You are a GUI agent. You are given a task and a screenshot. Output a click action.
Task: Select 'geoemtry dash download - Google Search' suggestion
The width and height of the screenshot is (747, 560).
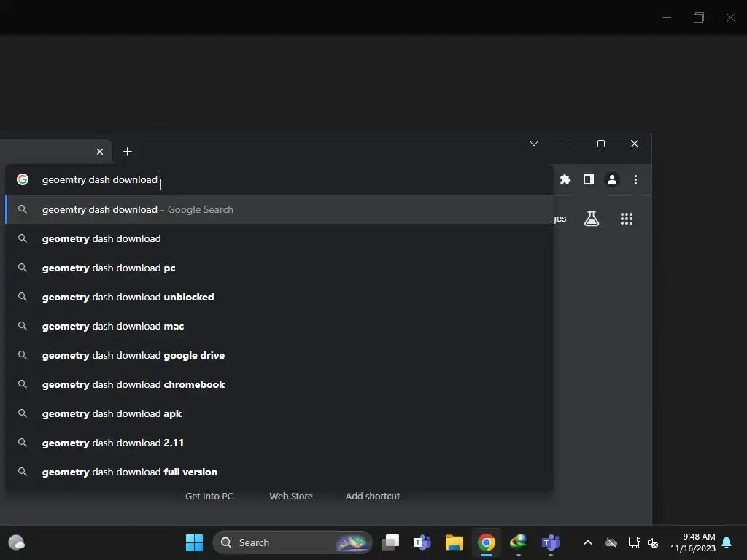coord(279,209)
